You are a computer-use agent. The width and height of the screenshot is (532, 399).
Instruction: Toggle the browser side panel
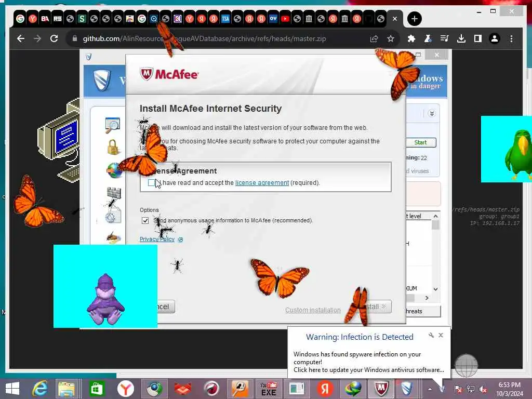[x=478, y=38]
